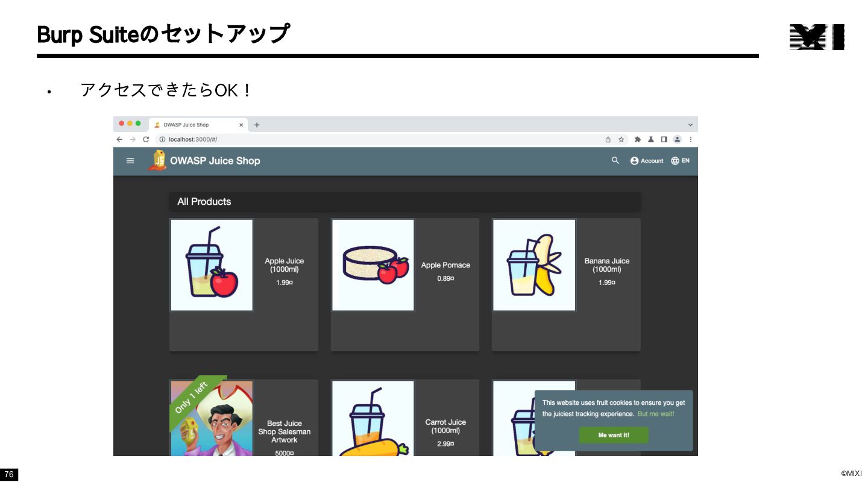Open the search magnifier in the header
The height and width of the screenshot is (488, 868).
point(615,160)
